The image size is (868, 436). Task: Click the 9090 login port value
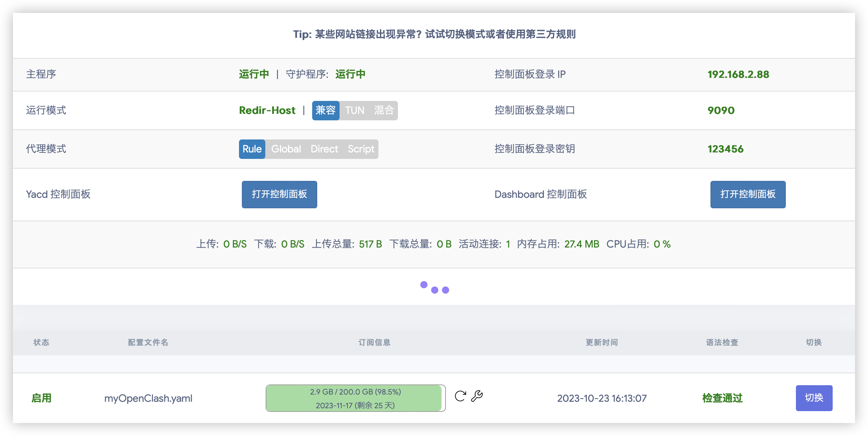click(x=721, y=110)
